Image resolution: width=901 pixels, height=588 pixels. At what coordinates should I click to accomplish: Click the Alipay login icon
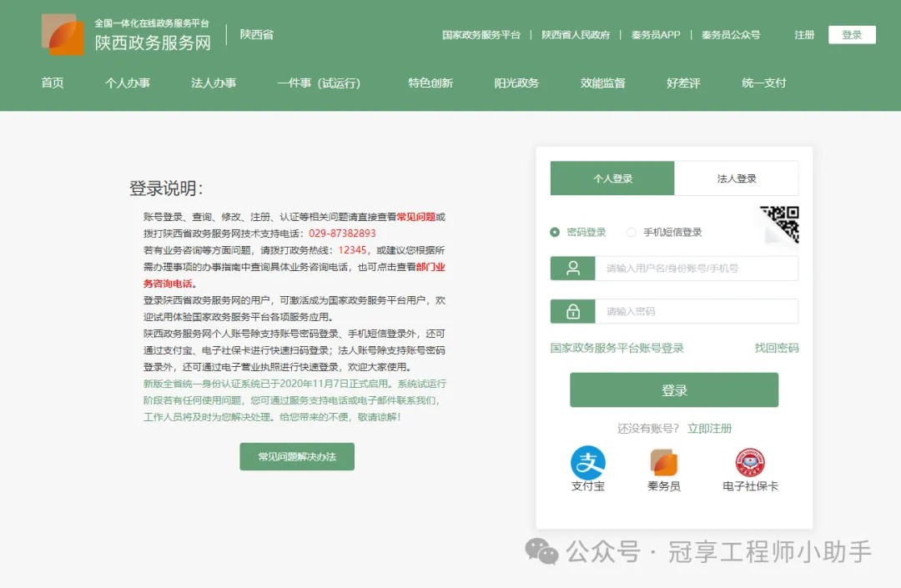(x=587, y=463)
